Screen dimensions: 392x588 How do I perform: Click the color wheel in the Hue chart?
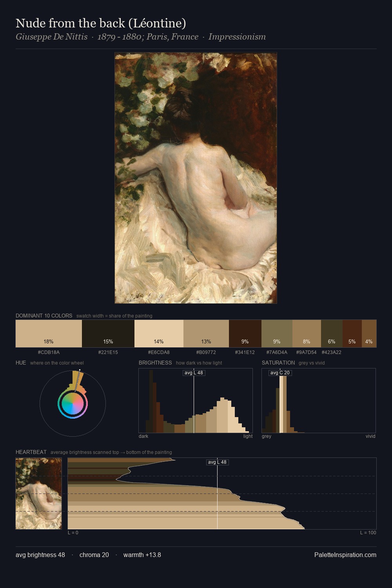(x=73, y=403)
